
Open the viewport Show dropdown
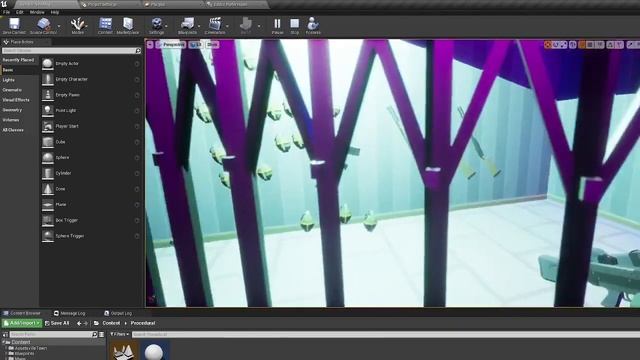click(212, 44)
